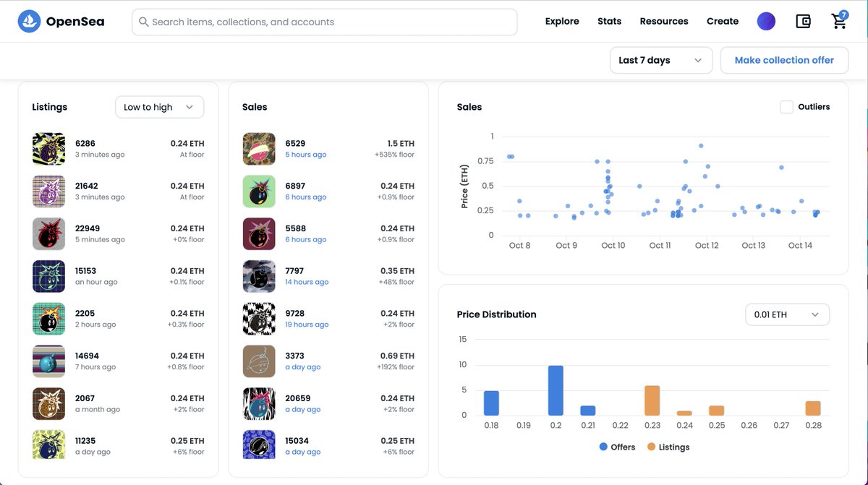Image resolution: width=868 pixels, height=485 pixels.
Task: Open the 0.01 ETH bucket dropdown
Action: point(787,314)
